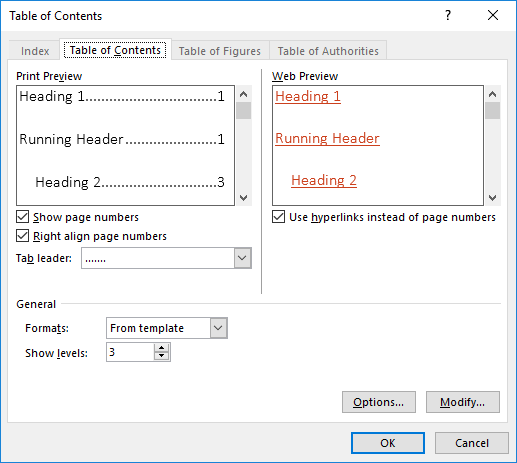Uncheck Show page numbers checkbox
The height and width of the screenshot is (463, 517).
pyautogui.click(x=23, y=217)
